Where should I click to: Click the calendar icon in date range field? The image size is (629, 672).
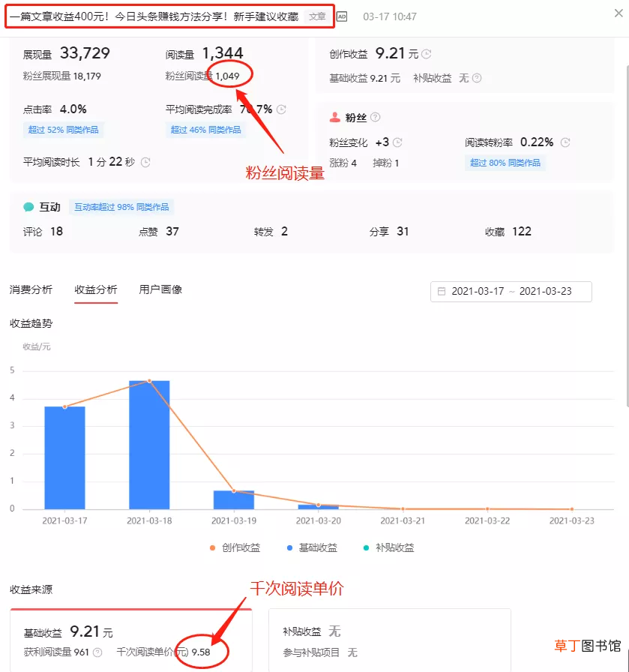pos(442,292)
